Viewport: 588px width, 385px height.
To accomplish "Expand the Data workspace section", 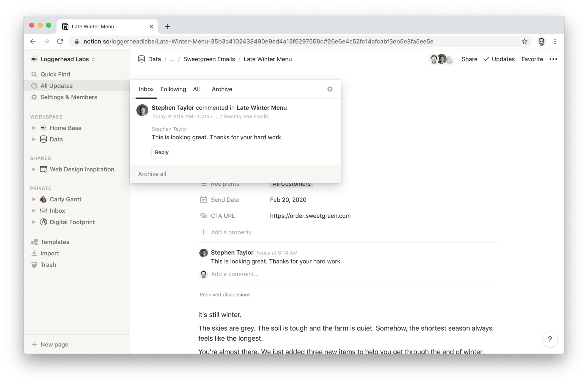I will tap(33, 139).
